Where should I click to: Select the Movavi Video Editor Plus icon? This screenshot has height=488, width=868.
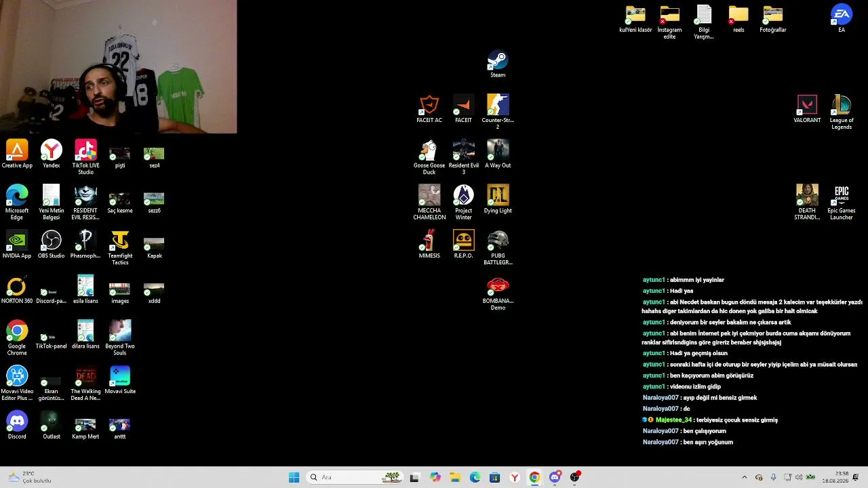[x=17, y=383]
